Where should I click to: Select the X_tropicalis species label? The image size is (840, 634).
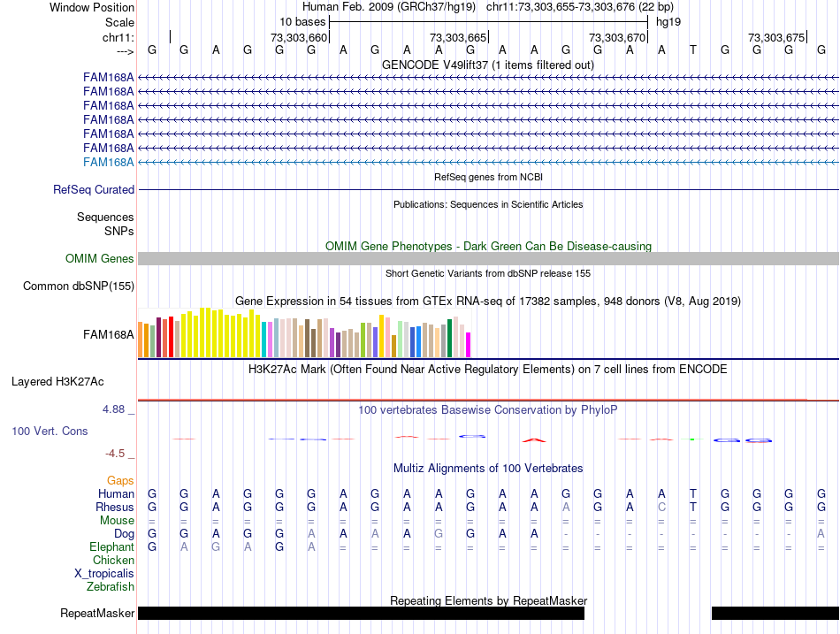pyautogui.click(x=104, y=574)
